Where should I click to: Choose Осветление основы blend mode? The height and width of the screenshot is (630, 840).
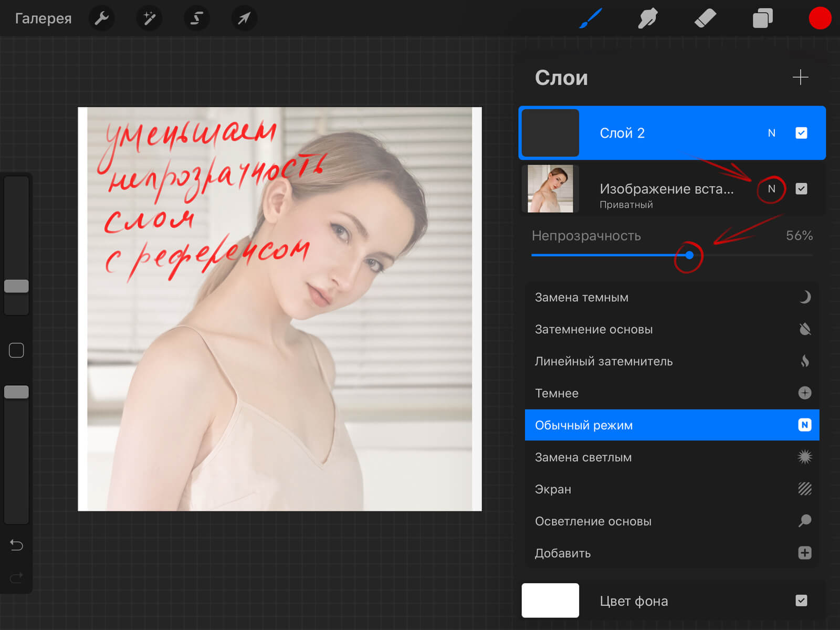(x=672, y=521)
